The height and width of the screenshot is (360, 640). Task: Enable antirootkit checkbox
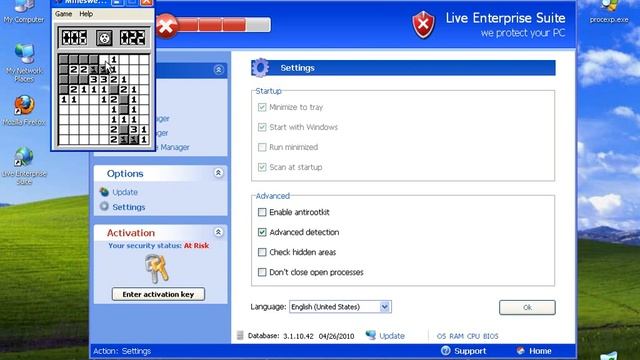tap(262, 212)
